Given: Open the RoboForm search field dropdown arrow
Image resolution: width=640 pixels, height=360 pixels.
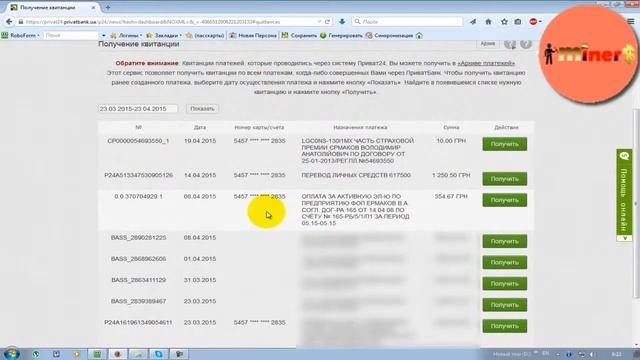Looking at the screenshot, I should pos(103,36).
